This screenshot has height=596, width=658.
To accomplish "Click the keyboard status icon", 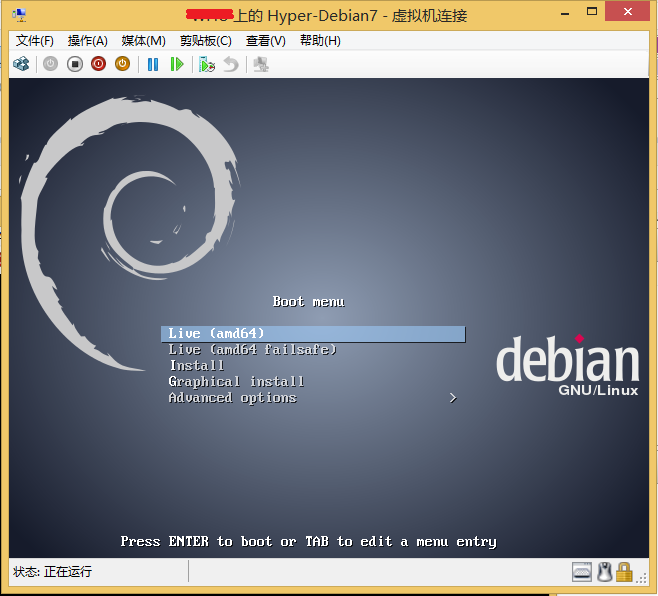I will (x=582, y=572).
